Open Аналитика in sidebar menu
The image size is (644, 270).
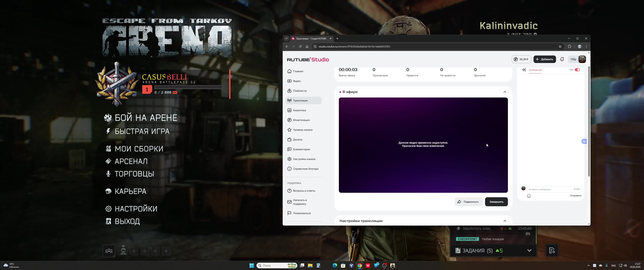(299, 110)
